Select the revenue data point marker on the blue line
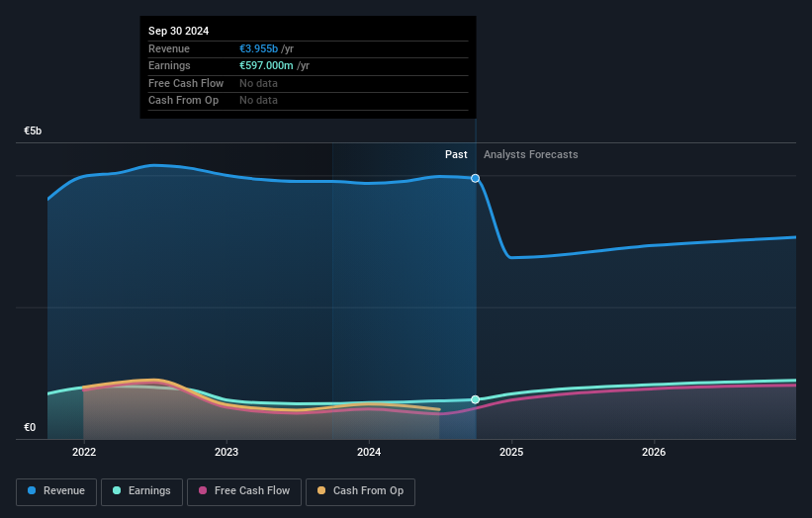The height and width of the screenshot is (518, 812). point(475,179)
